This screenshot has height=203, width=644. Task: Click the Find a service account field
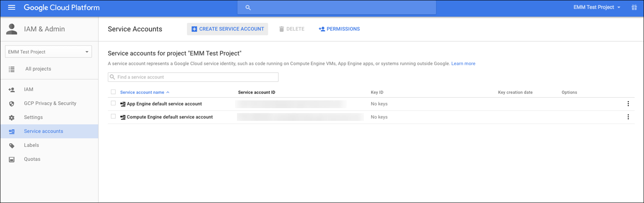click(193, 77)
